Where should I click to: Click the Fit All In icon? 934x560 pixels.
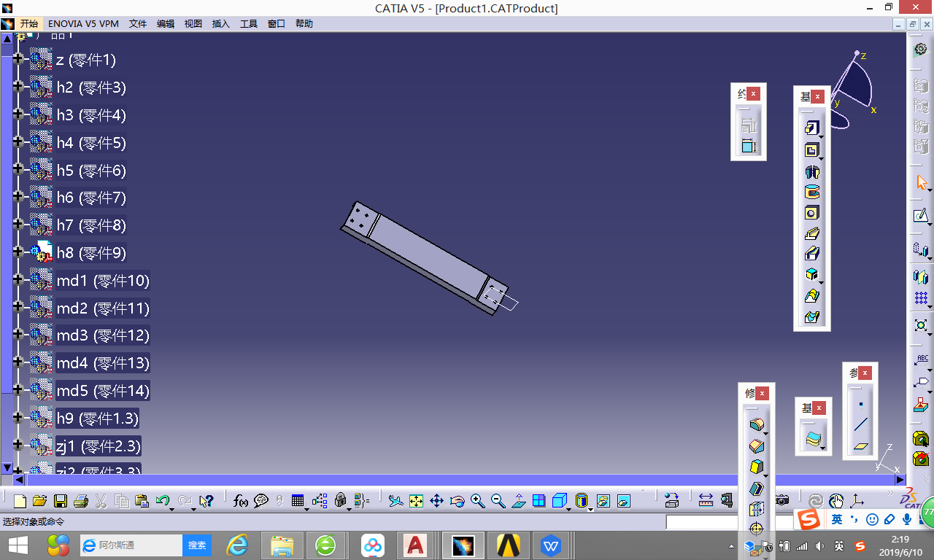pos(416,501)
